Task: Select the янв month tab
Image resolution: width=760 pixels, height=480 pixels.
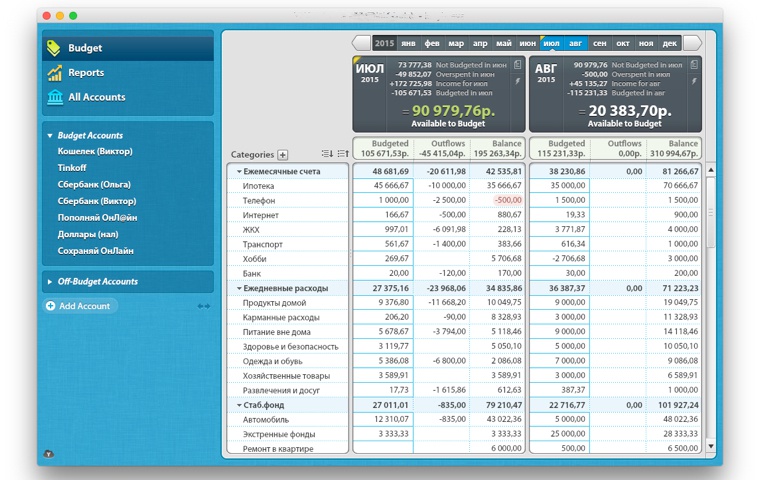Action: (x=408, y=44)
